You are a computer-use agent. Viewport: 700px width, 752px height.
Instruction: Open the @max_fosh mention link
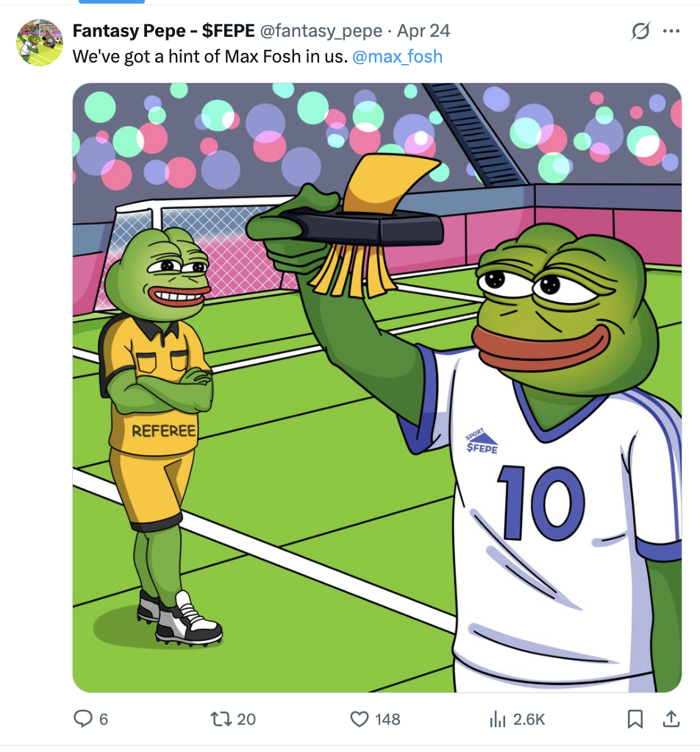pos(398,56)
